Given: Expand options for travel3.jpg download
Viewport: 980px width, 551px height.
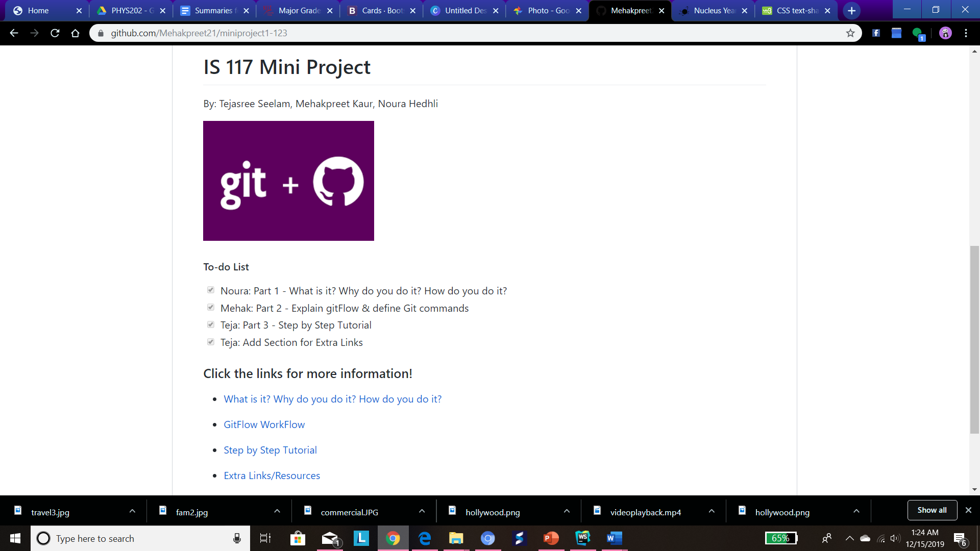Looking at the screenshot, I should click(x=132, y=511).
